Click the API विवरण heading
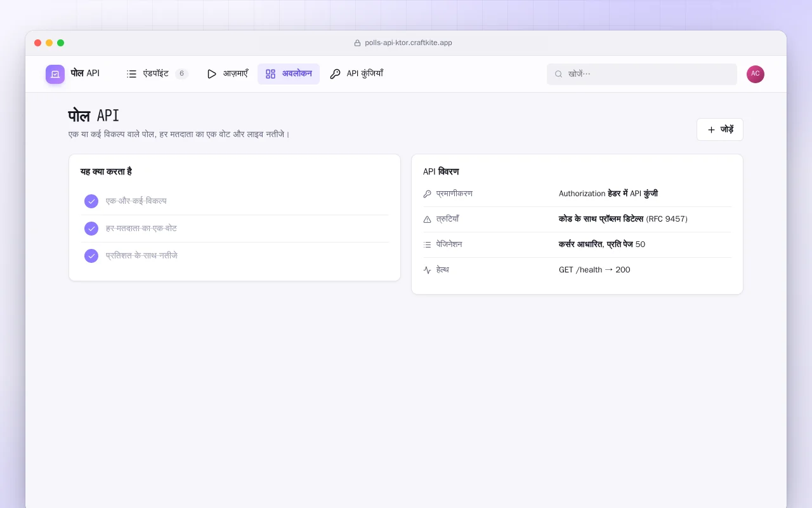 tap(441, 172)
